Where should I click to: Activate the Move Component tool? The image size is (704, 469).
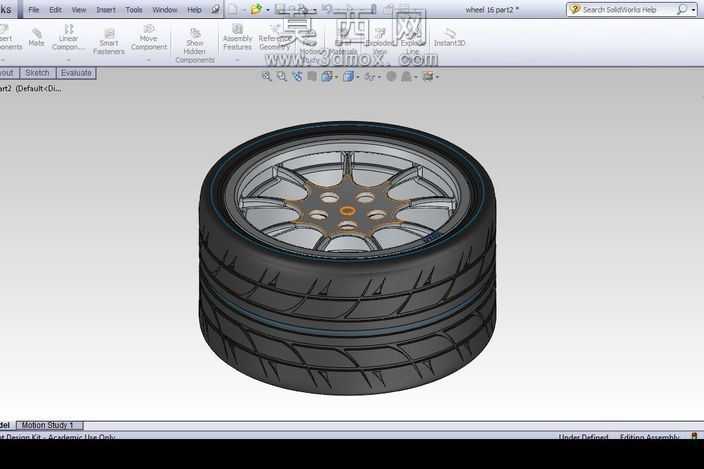[x=149, y=37]
